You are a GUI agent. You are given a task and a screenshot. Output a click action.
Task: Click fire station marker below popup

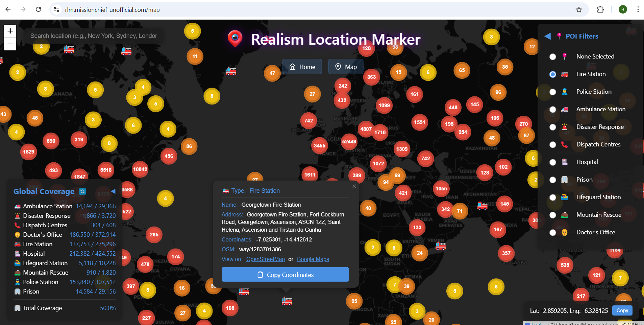(287, 301)
